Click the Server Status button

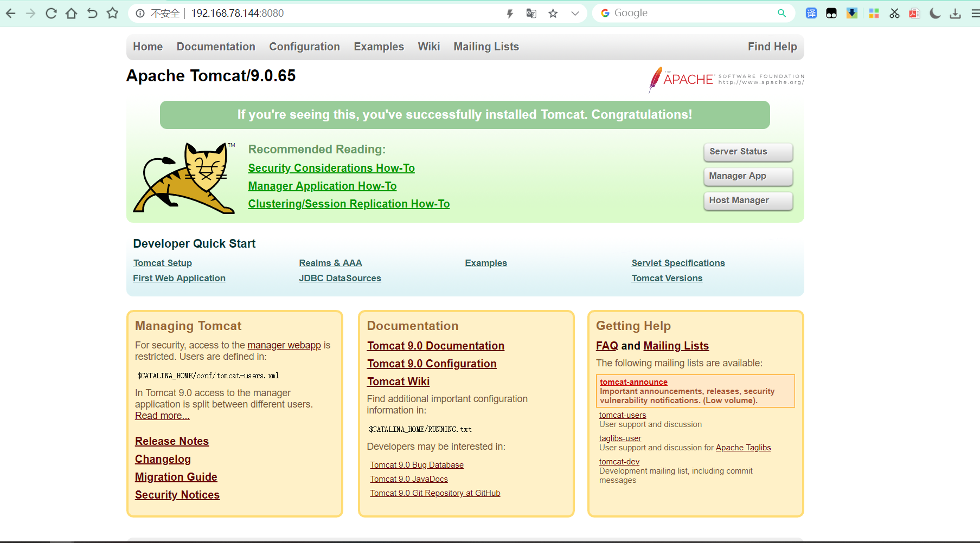(x=748, y=152)
